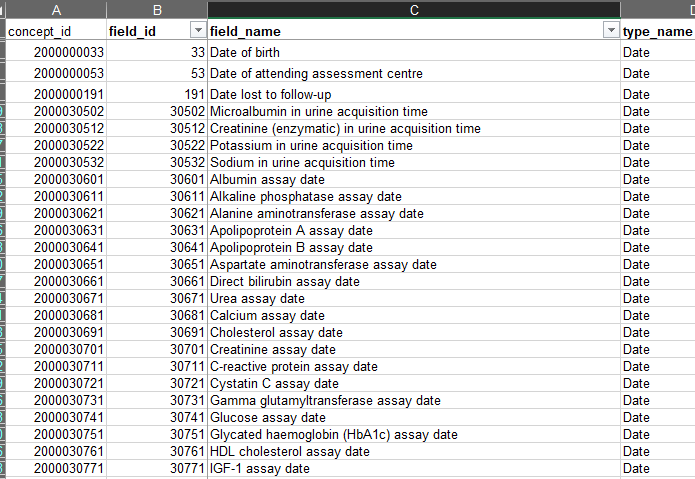Click the type_name header cell
This screenshot has width=695, height=479.
pos(658,31)
